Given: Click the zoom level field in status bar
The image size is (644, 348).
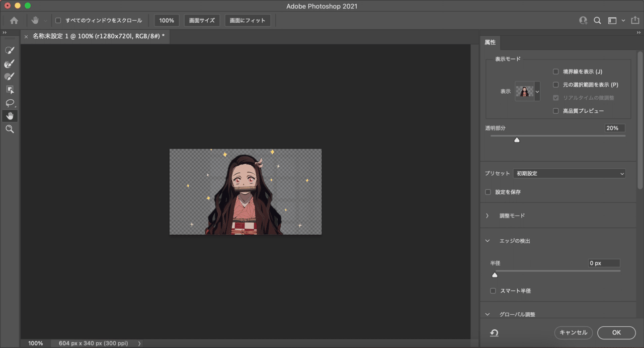Looking at the screenshot, I should click(36, 343).
